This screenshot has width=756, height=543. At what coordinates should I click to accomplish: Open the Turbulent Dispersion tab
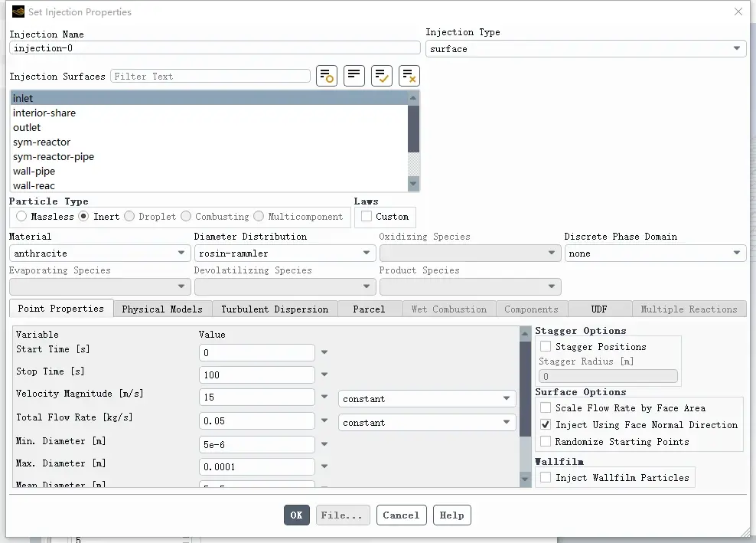[275, 309]
